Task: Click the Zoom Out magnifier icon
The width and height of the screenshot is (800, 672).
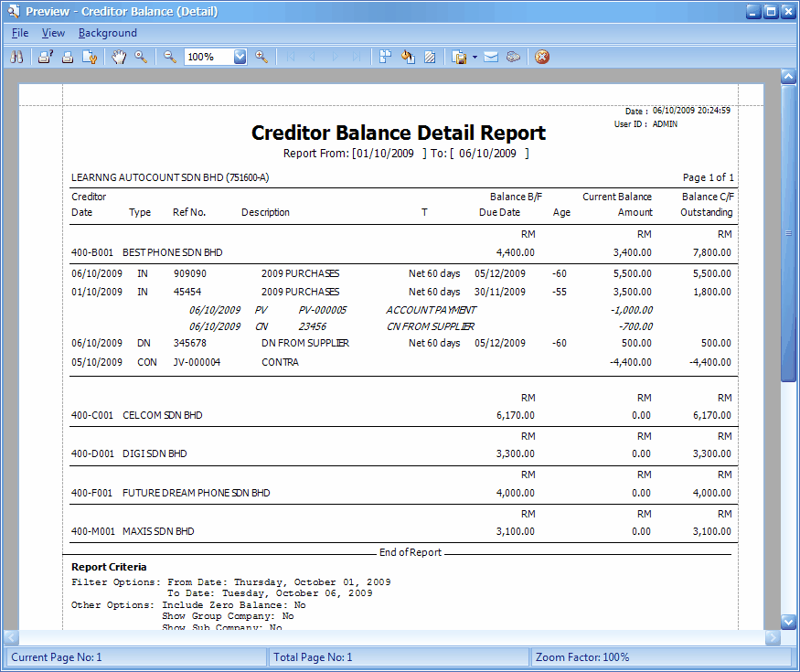Action: (x=170, y=57)
